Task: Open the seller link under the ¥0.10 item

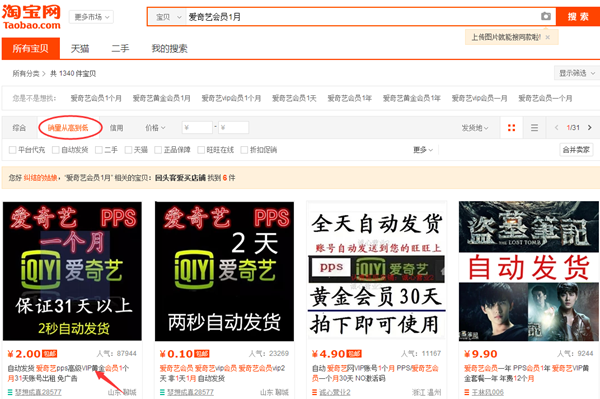Action: tap(190, 392)
